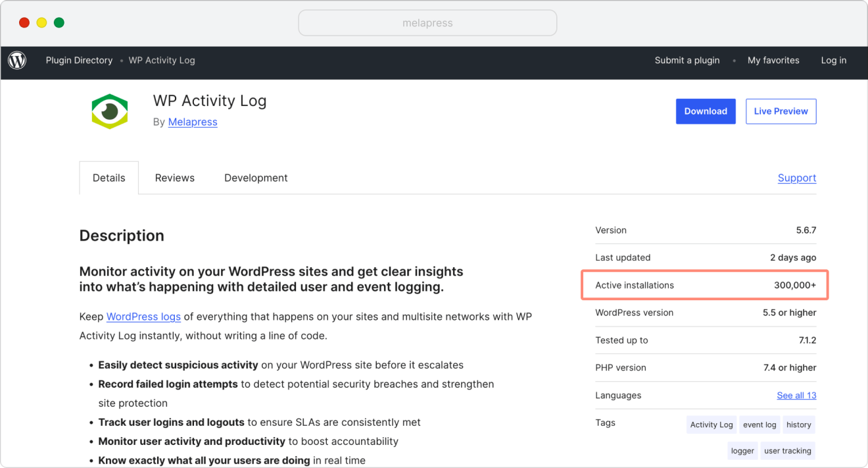
Task: Click the Active installations label
Action: 635,286
